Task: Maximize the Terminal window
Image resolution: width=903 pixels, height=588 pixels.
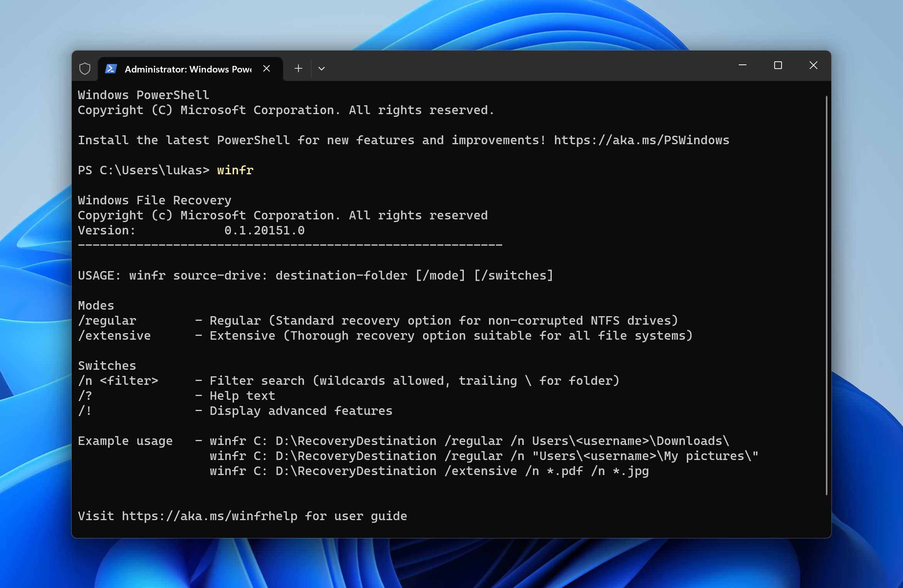Action: (x=778, y=65)
